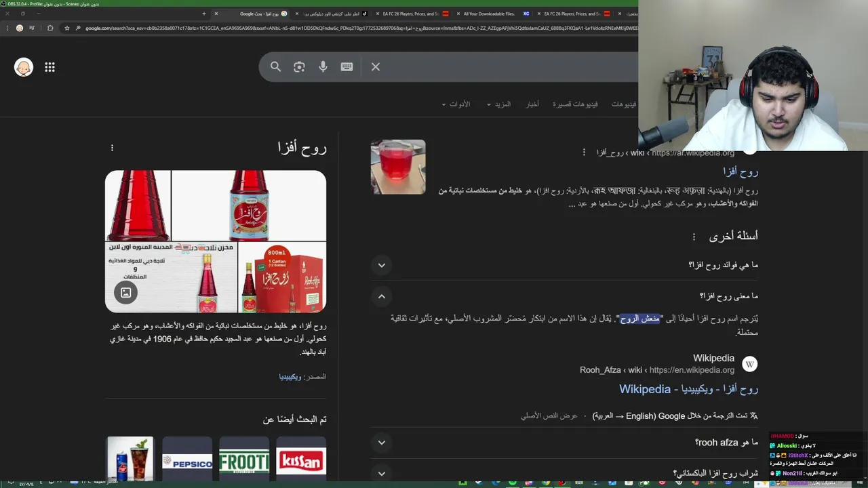Open the Google apps grid
Screen dimensions: 868x488
pyautogui.click(x=50, y=67)
